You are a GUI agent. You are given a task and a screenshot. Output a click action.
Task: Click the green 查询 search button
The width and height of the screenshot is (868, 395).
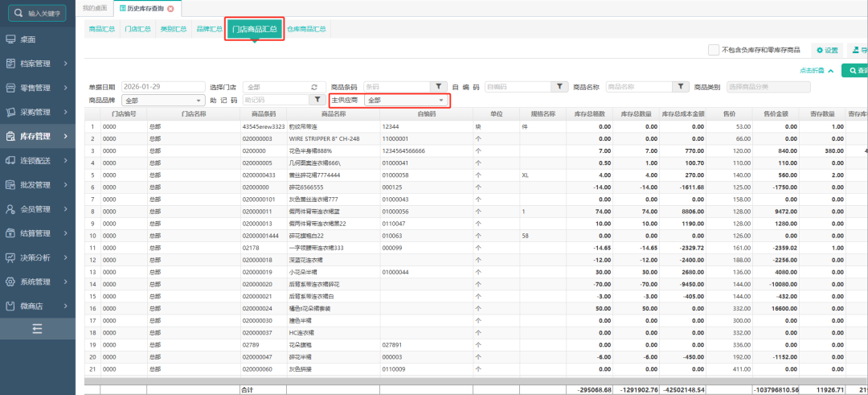854,70
